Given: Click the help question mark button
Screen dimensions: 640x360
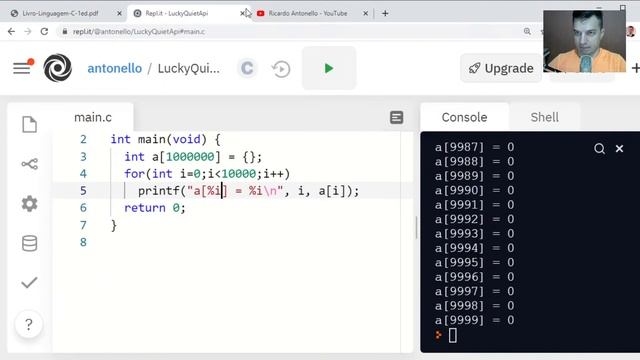Looking at the screenshot, I should 29,324.
